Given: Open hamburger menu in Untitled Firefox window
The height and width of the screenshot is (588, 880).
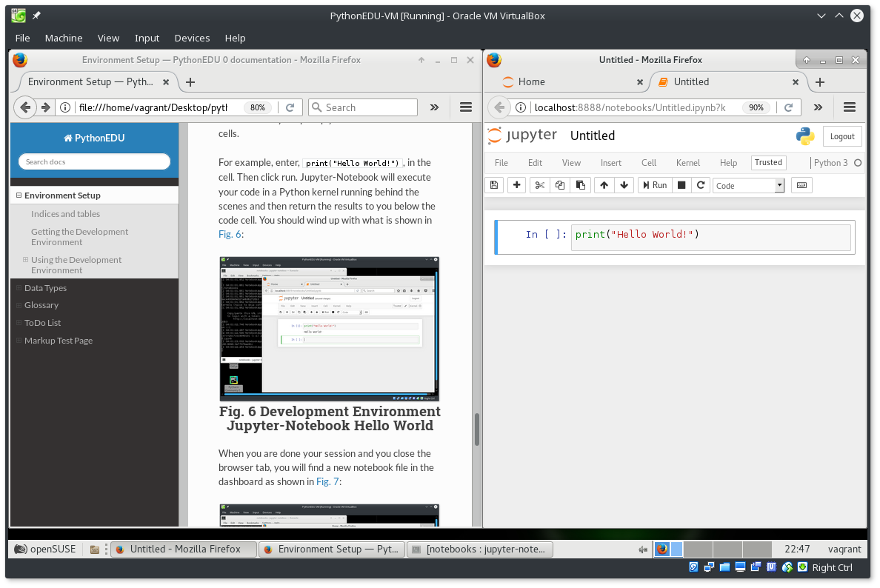Looking at the screenshot, I should pyautogui.click(x=850, y=107).
